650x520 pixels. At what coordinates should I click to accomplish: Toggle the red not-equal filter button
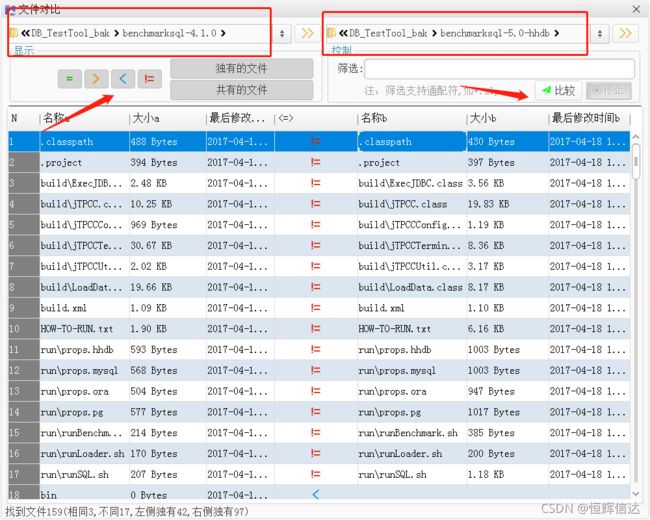tap(149, 79)
